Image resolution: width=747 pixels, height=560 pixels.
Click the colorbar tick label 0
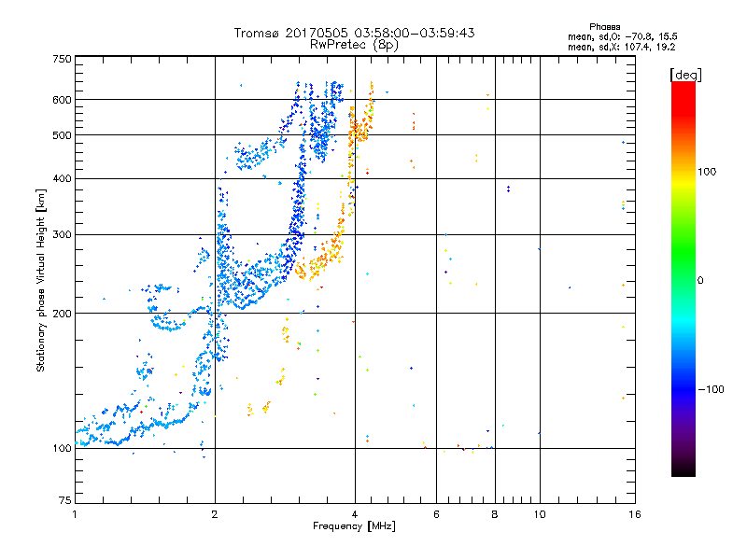point(700,281)
